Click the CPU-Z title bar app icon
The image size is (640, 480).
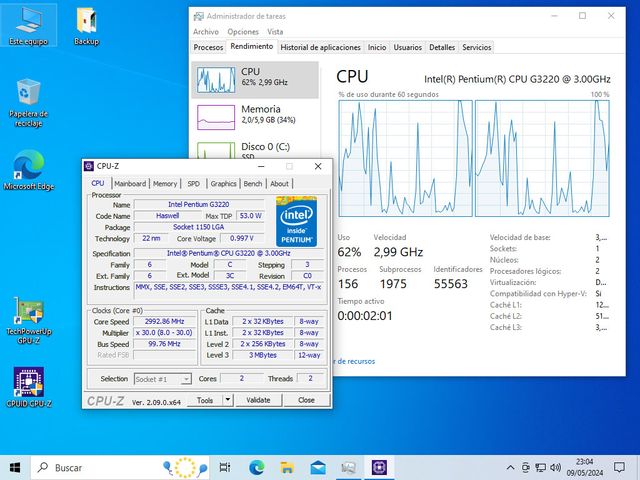click(89, 166)
